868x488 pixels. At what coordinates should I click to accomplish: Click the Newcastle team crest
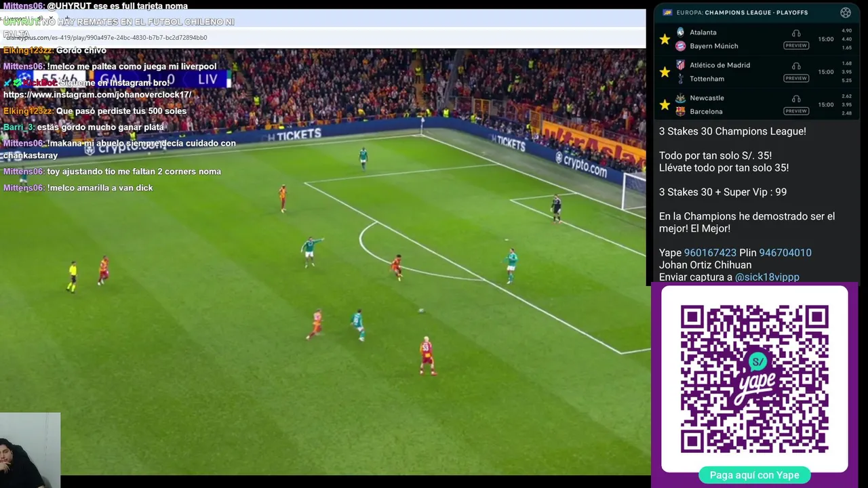[x=680, y=98]
